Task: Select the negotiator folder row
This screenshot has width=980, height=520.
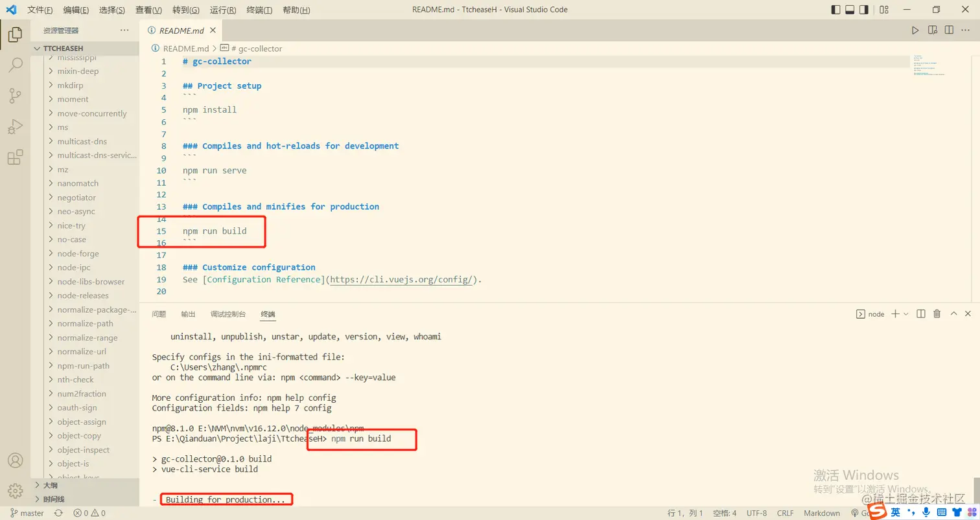Action: click(x=85, y=198)
